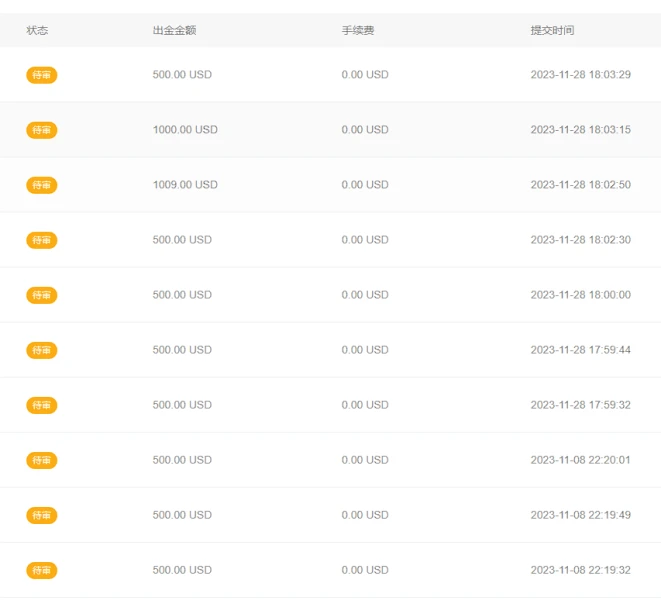The image size is (661, 600).
Task: Click timestamp 2023-11-28 18:00:00
Action: coord(580,295)
